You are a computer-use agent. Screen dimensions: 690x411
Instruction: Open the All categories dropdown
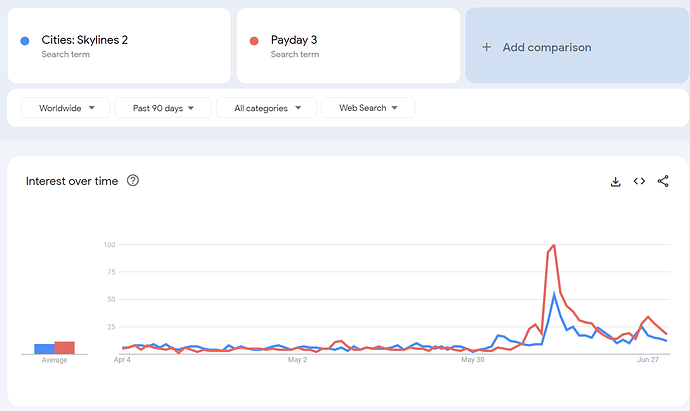267,108
